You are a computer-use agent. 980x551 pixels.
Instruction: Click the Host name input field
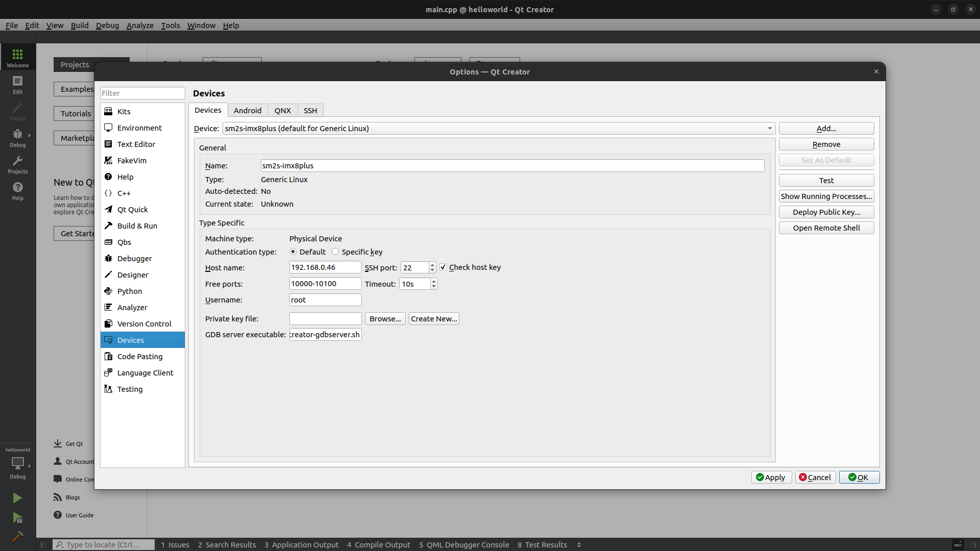click(325, 267)
